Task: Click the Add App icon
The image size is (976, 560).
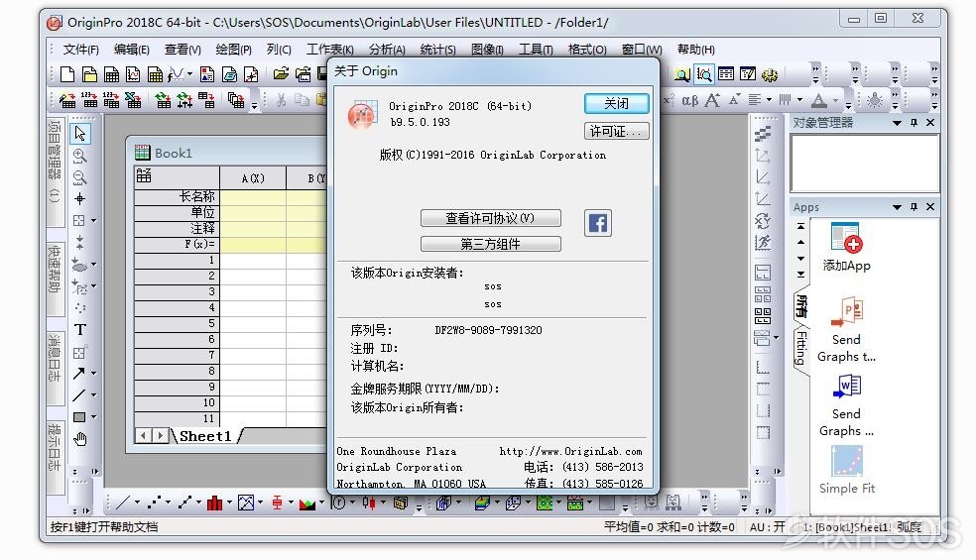Action: tap(846, 239)
